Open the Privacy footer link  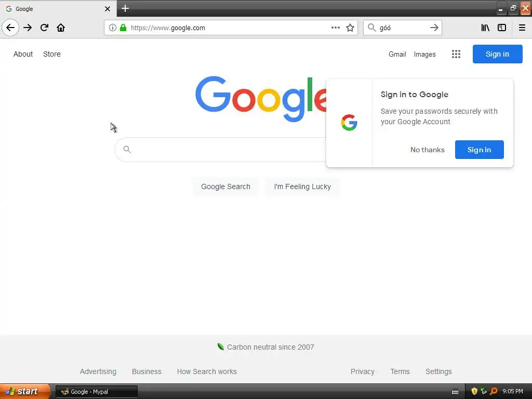(362, 371)
